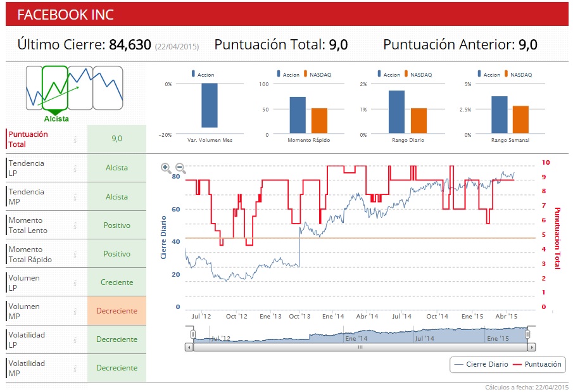573x392 pixels.
Task: Click Momento Total Rápido Positivo cell
Action: pos(117,254)
